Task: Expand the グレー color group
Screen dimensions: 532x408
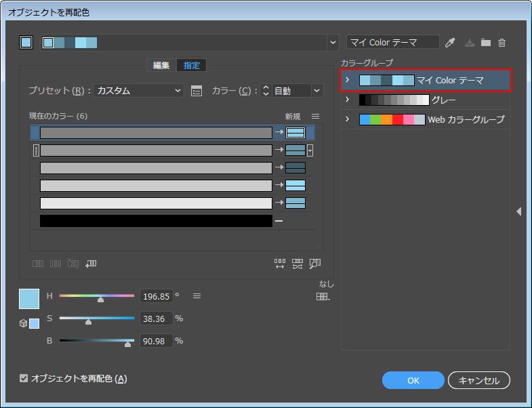Action: click(347, 100)
